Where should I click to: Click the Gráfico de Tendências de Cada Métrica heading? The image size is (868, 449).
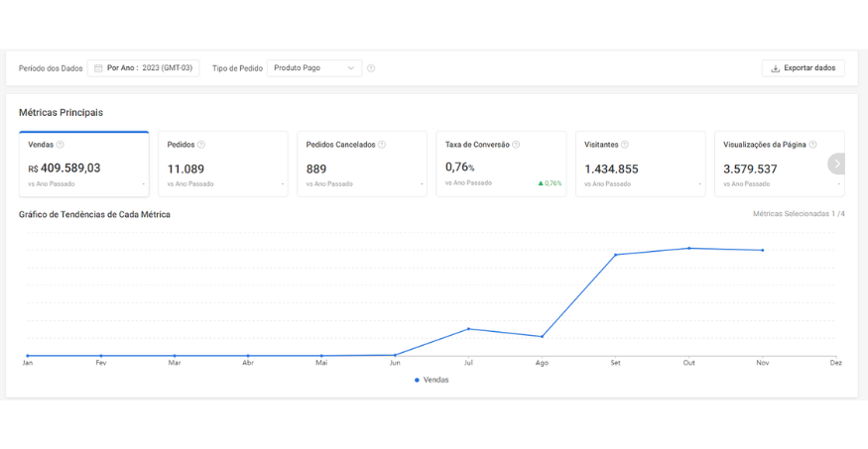coord(94,214)
